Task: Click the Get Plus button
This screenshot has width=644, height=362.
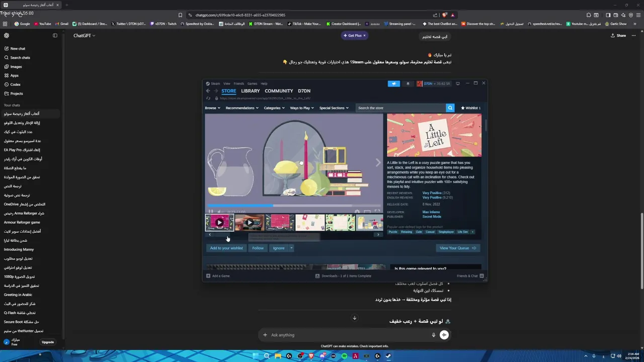Action: tap(355, 36)
